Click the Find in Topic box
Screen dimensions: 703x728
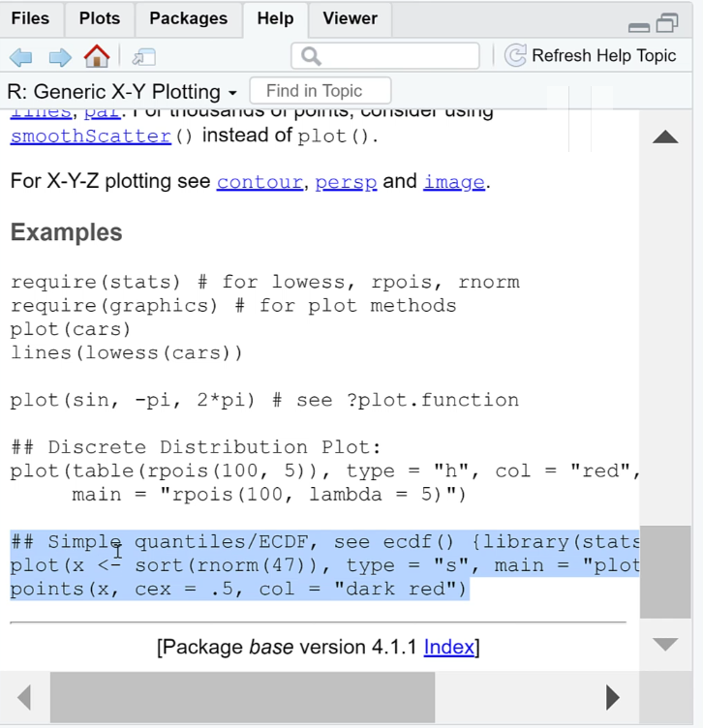(321, 91)
